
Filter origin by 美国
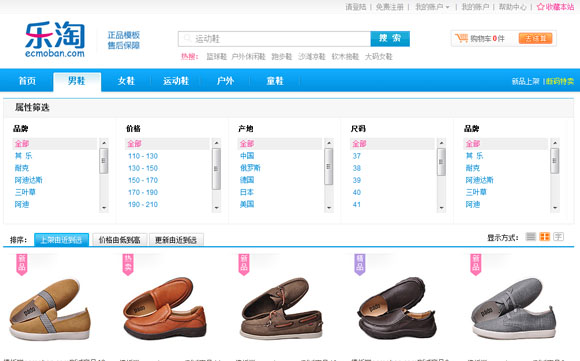(x=247, y=204)
